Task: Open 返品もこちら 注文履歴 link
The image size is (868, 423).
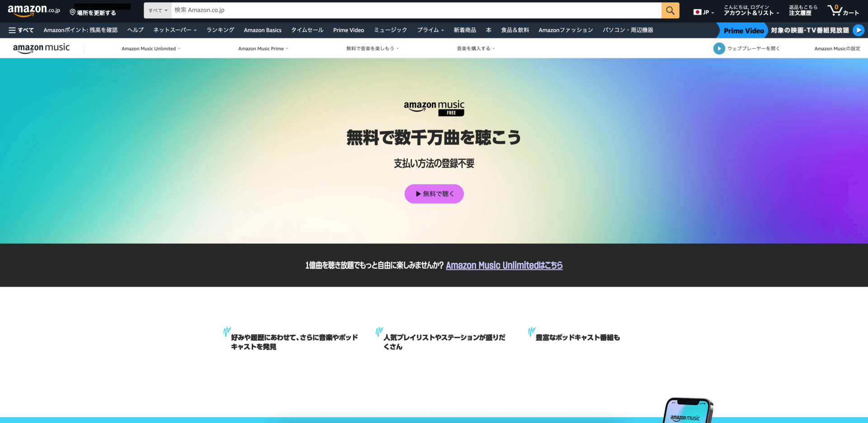Action: (x=803, y=10)
